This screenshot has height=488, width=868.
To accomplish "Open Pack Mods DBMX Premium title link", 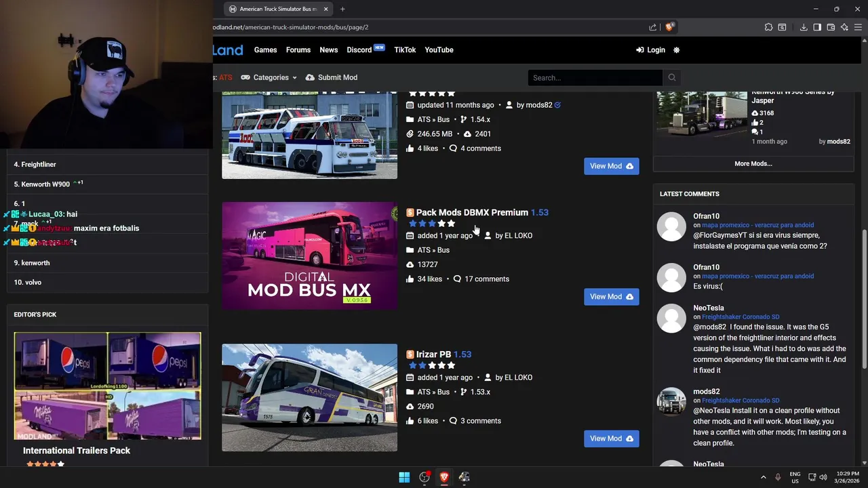I will [482, 213].
